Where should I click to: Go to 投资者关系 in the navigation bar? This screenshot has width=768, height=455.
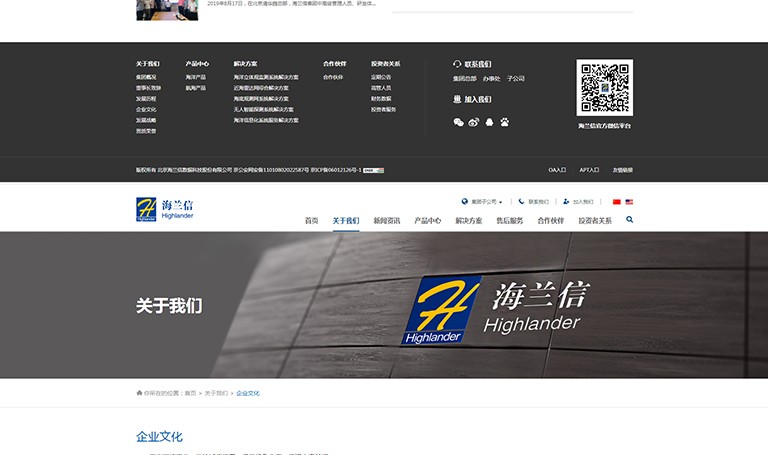coord(595,221)
